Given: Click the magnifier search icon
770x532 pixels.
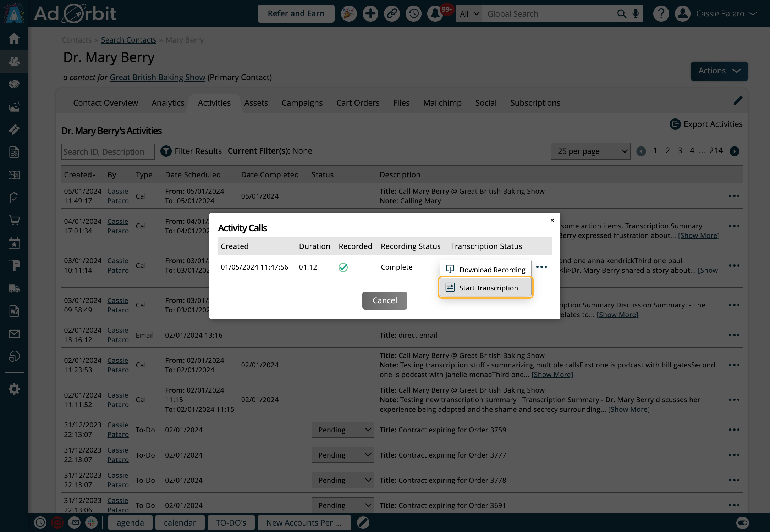Looking at the screenshot, I should pyautogui.click(x=622, y=13).
